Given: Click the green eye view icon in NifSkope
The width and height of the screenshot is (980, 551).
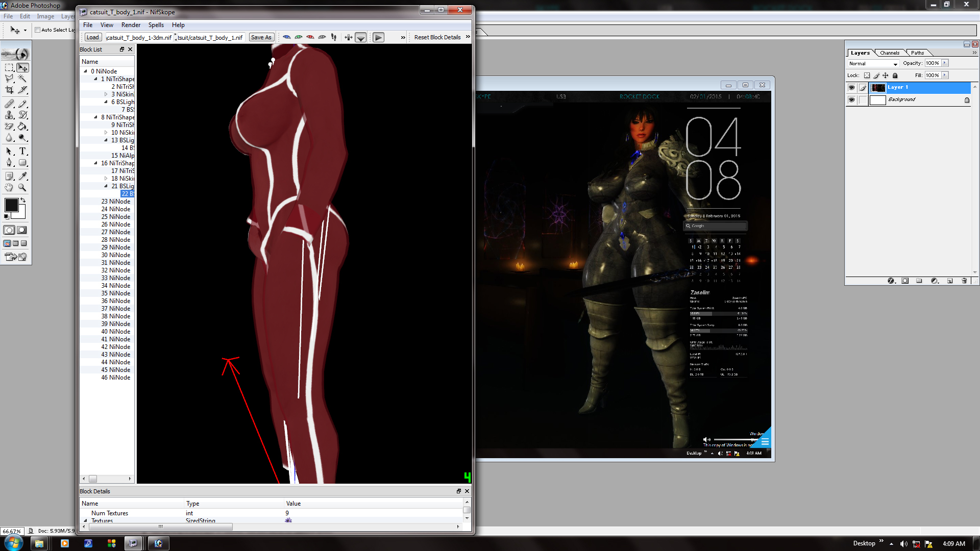Looking at the screenshot, I should click(299, 37).
